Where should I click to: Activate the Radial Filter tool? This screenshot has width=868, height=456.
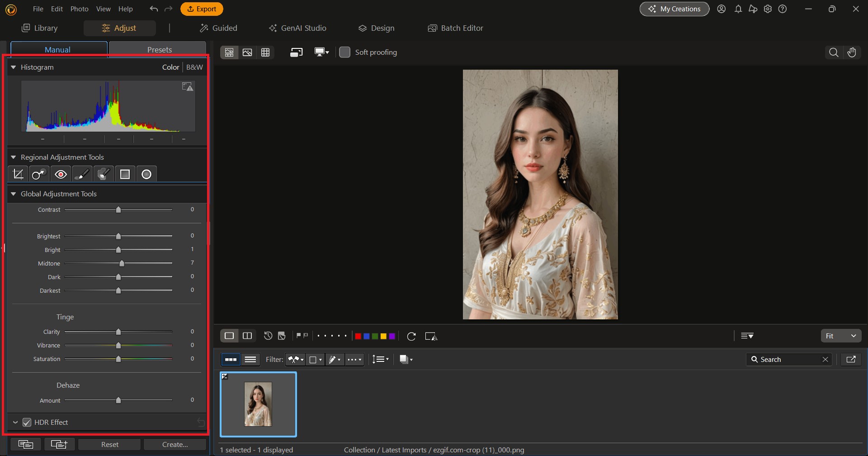click(146, 174)
